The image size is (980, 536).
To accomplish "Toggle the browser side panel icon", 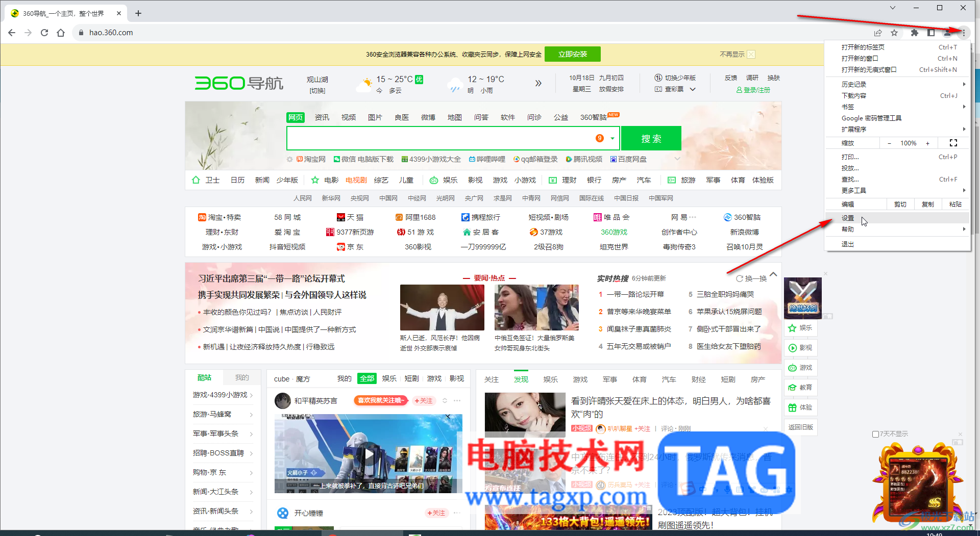I will click(931, 33).
